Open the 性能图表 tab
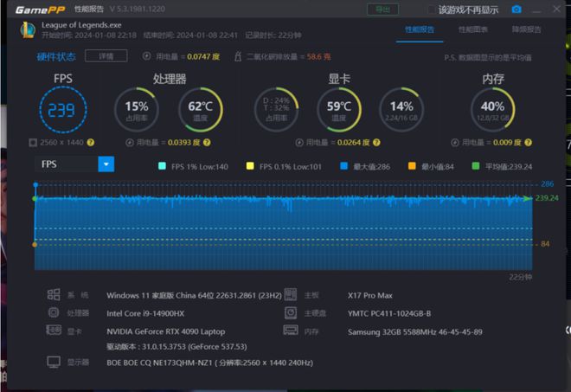Screen dimensions: 571x392 tap(473, 30)
